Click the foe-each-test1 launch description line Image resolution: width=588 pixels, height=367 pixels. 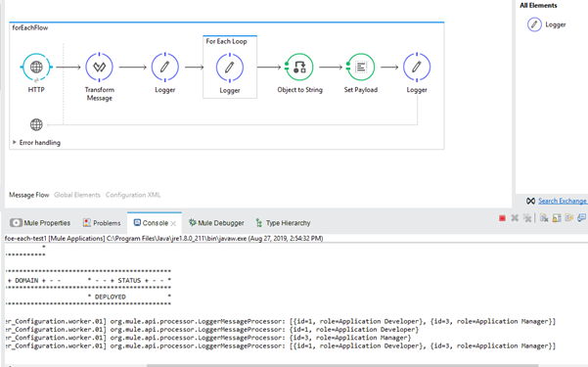[163, 238]
